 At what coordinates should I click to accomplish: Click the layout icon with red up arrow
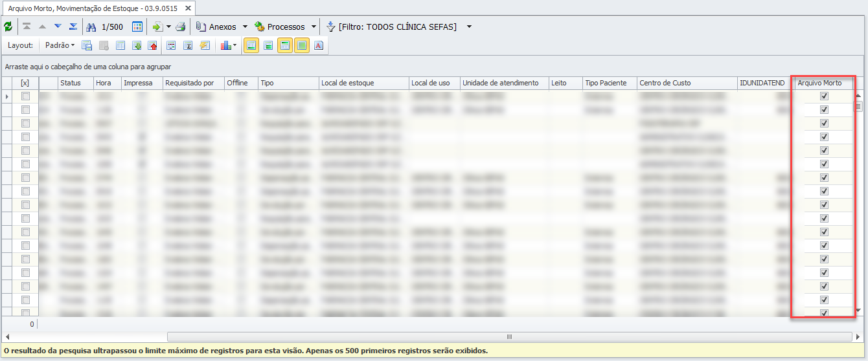(x=153, y=45)
